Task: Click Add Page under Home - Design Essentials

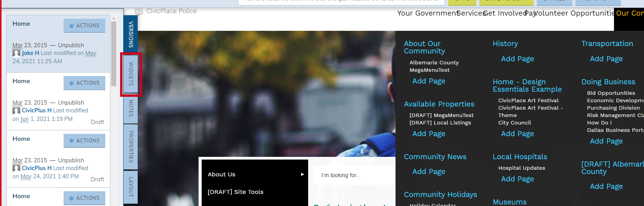Action: [x=518, y=134]
